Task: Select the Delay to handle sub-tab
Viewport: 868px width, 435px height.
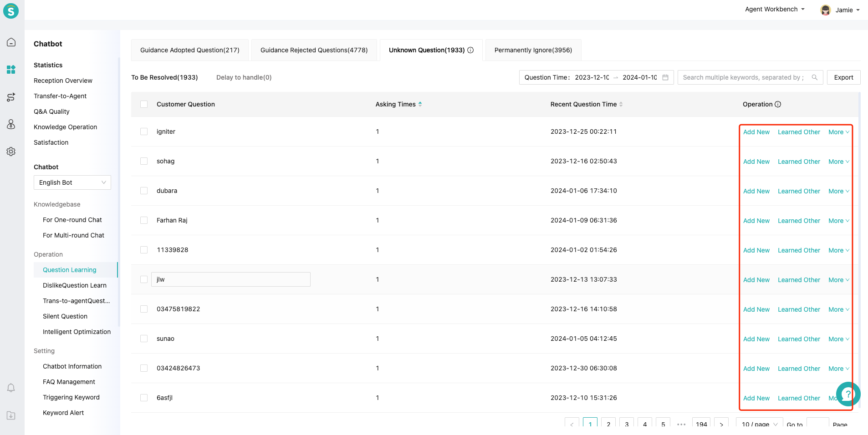Action: click(x=244, y=77)
